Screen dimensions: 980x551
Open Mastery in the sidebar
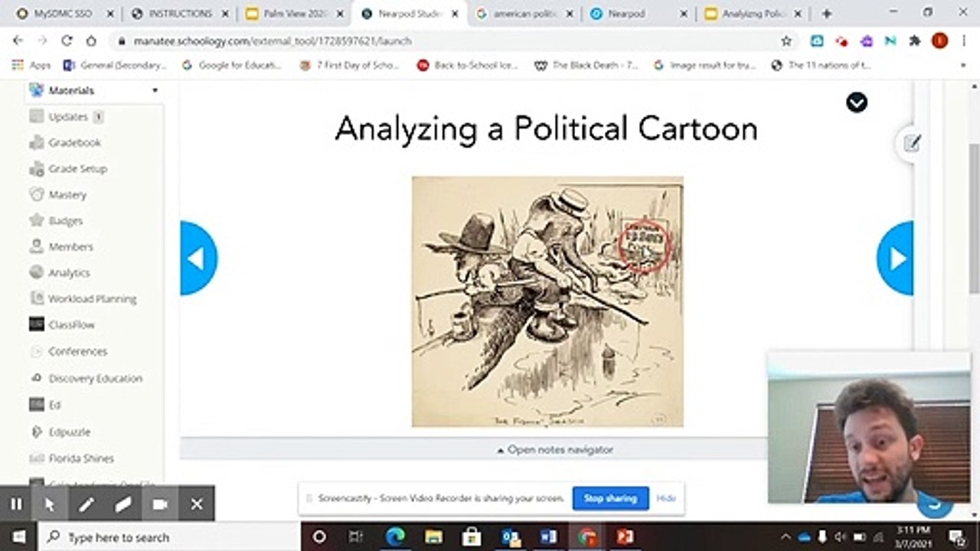[x=67, y=194]
